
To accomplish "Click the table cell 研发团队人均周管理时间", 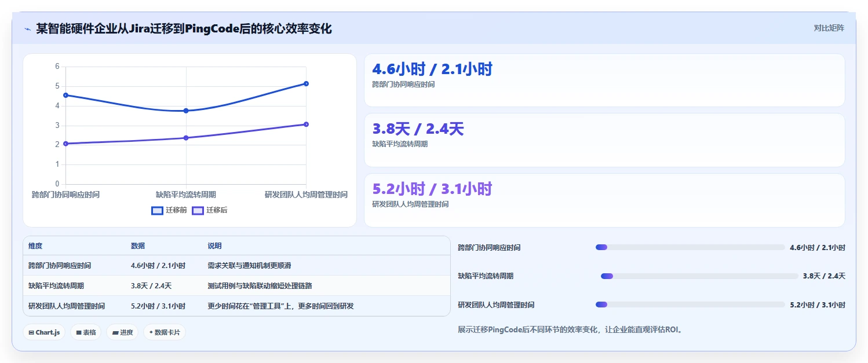I will tap(67, 306).
